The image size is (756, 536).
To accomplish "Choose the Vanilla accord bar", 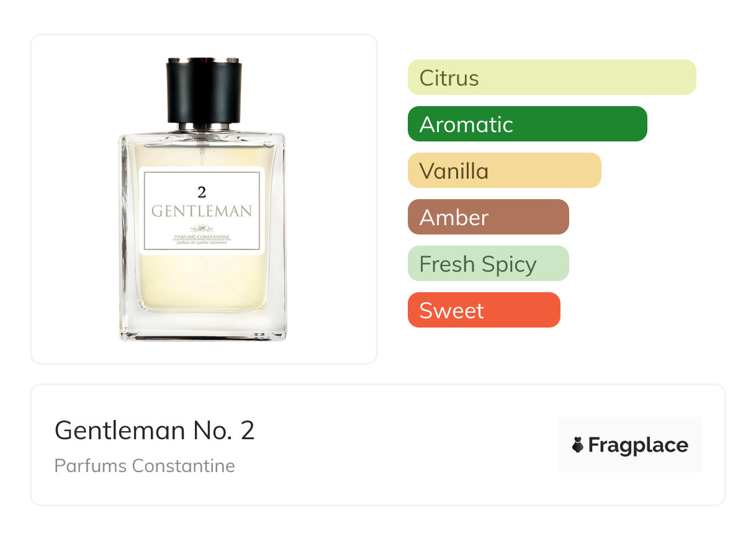I will [505, 171].
